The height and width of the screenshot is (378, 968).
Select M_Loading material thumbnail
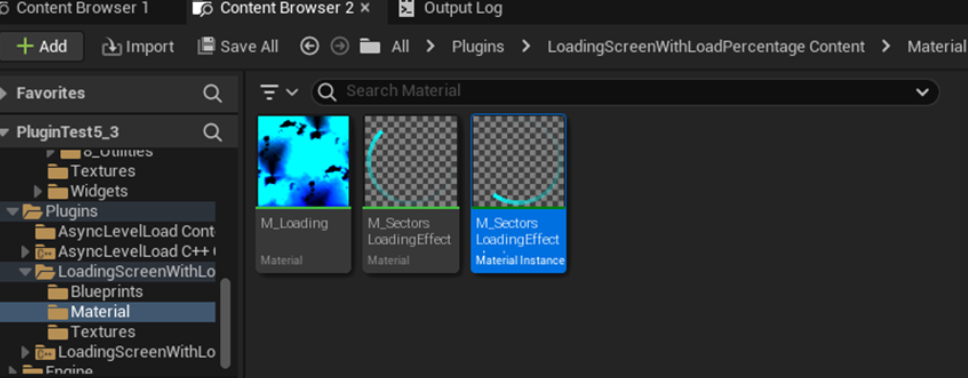pos(303,161)
